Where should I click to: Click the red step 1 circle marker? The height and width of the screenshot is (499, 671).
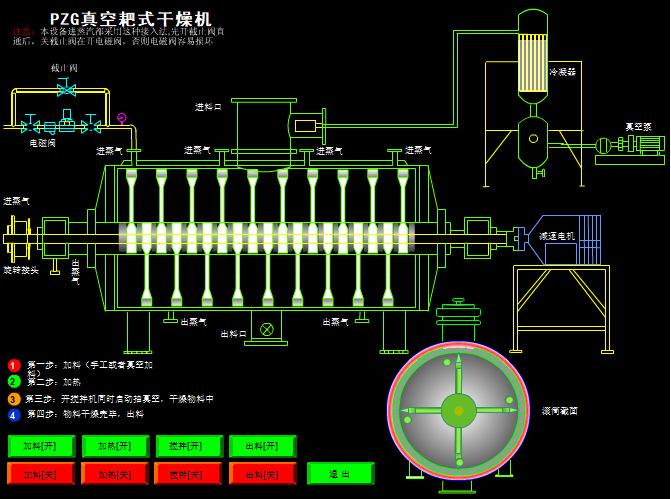pos(14,366)
